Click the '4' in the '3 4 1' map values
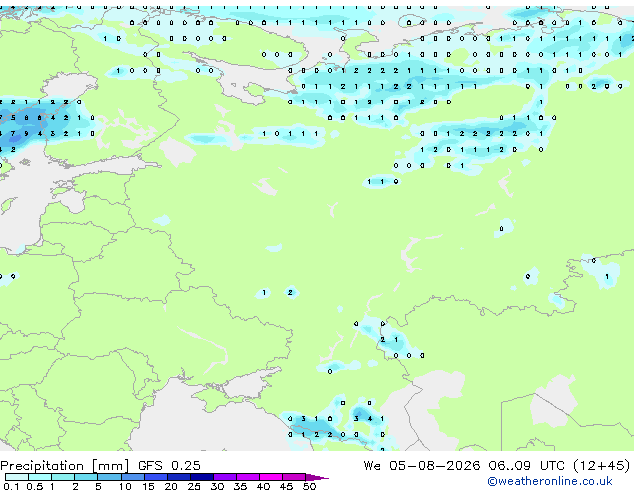The width and height of the screenshot is (634, 490). pyautogui.click(x=370, y=419)
